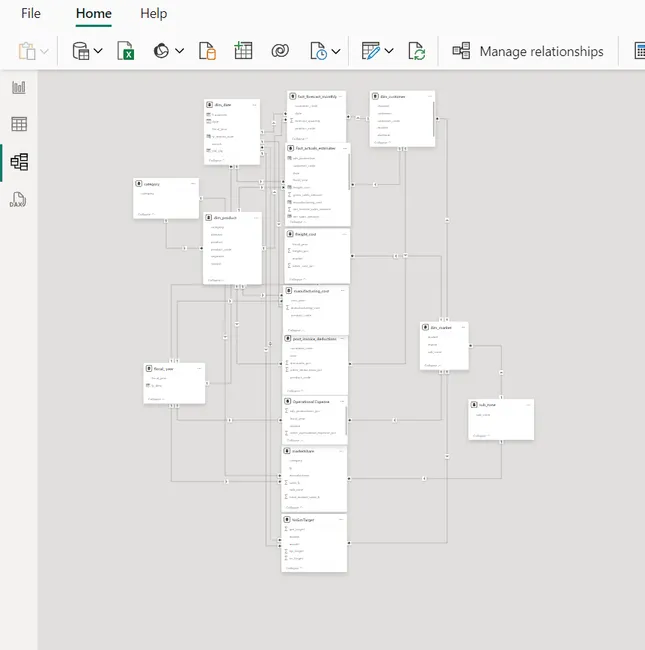Screen dimensions: 645x650
Task: Open the Report view from the sidebar
Action: (x=19, y=87)
